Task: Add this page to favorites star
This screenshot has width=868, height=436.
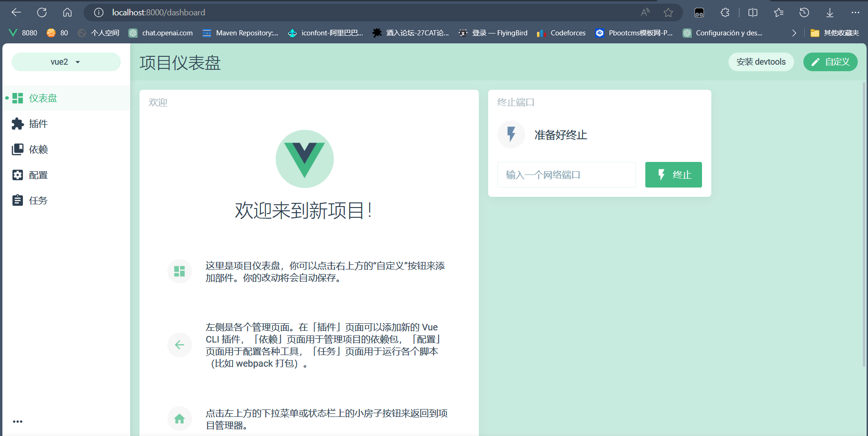Action: coord(668,13)
